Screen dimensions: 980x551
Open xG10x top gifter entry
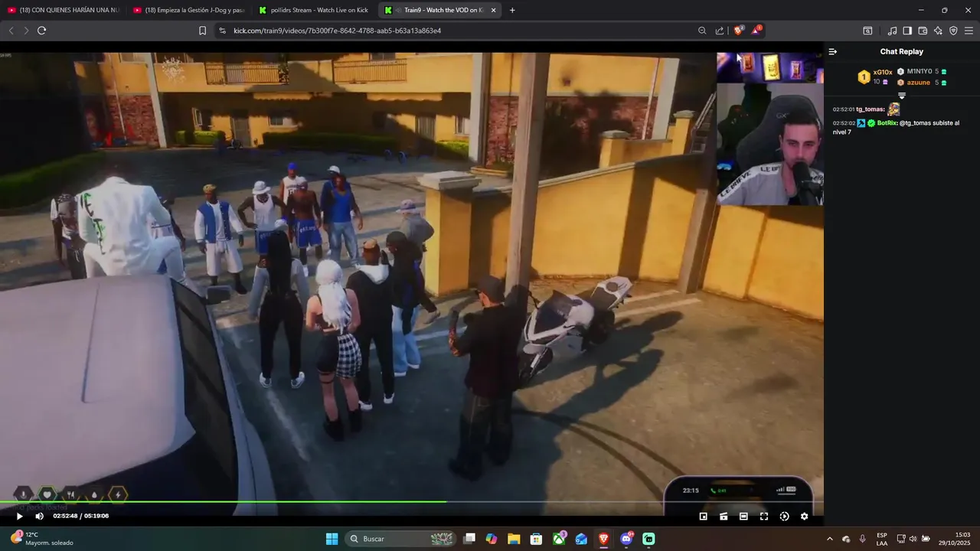pos(875,77)
